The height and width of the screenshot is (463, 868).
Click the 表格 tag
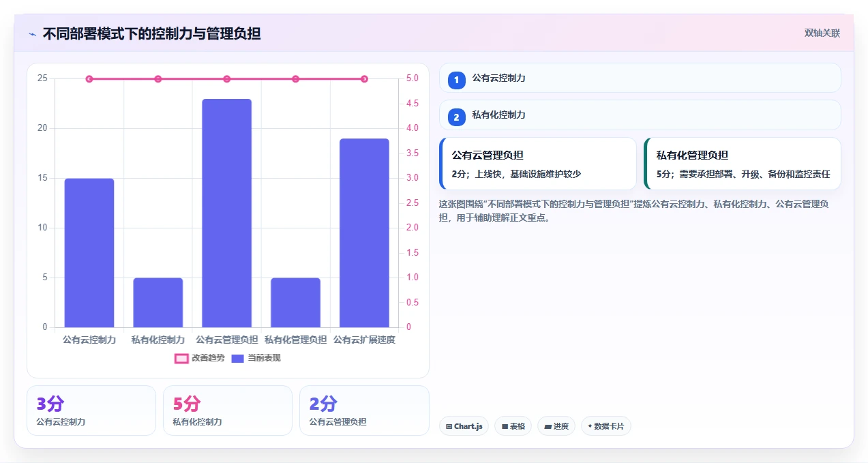pyautogui.click(x=513, y=426)
